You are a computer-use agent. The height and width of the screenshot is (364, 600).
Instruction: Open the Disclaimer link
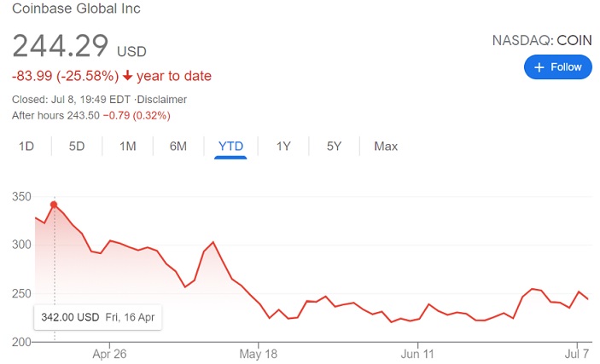coord(162,100)
